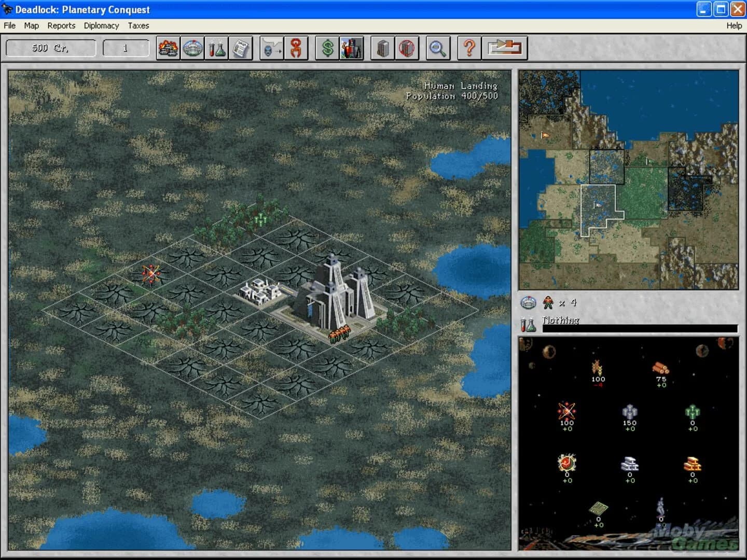Select the colonist orders speech bubble icon
Image resolution: width=747 pixels, height=560 pixels.
270,48
